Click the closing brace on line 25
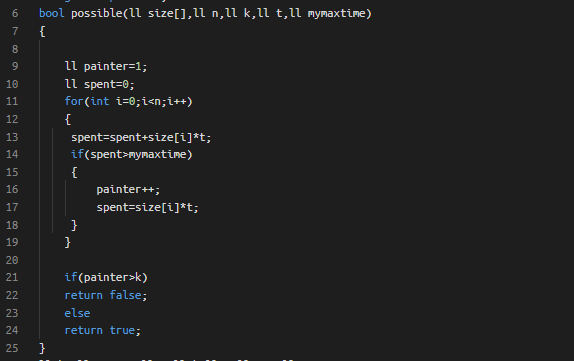The image size is (574, 361). [42, 348]
